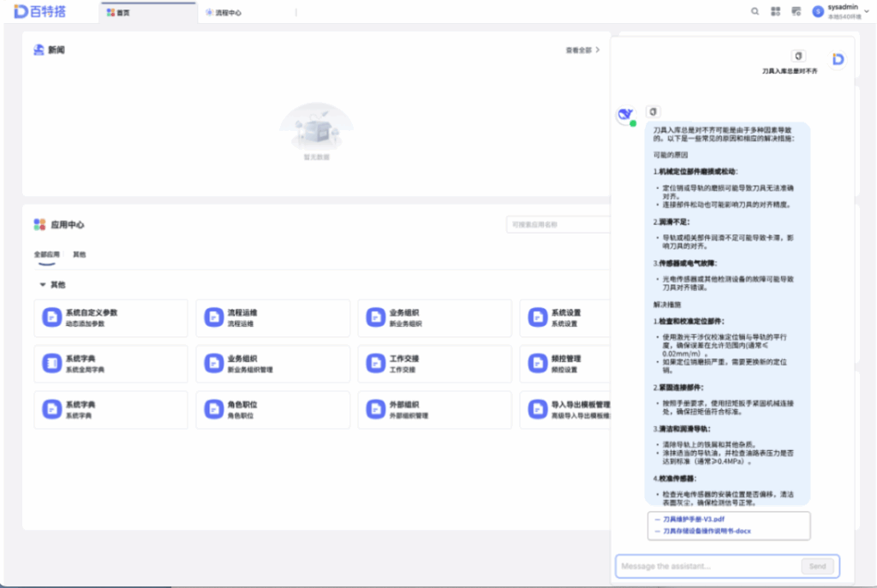Screen dimensions: 877x588
Task: Open the 系统字典 icon with subtitle 系统全局字典
Action: 52,363
